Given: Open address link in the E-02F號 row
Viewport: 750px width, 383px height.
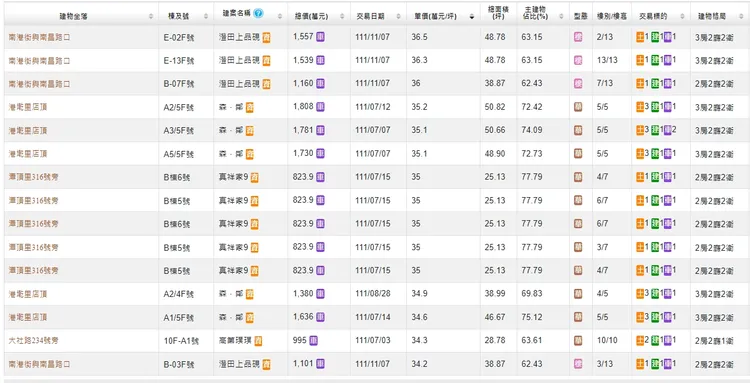Looking at the screenshot, I should point(39,37).
